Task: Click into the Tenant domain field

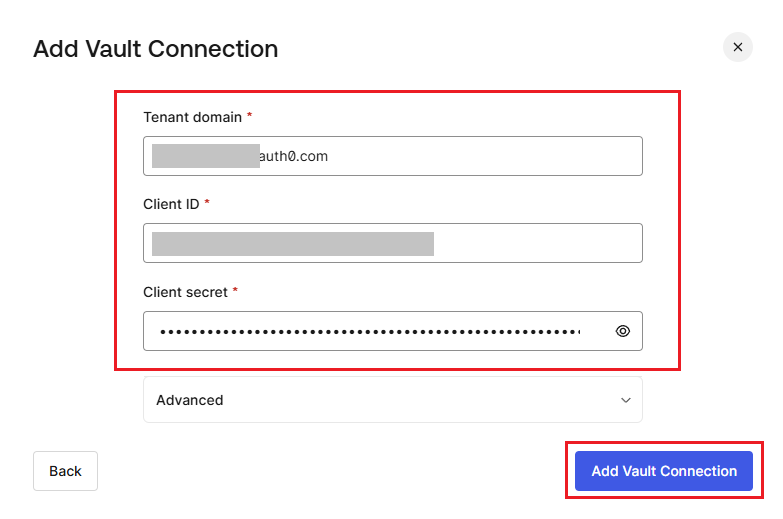Action: (392, 156)
